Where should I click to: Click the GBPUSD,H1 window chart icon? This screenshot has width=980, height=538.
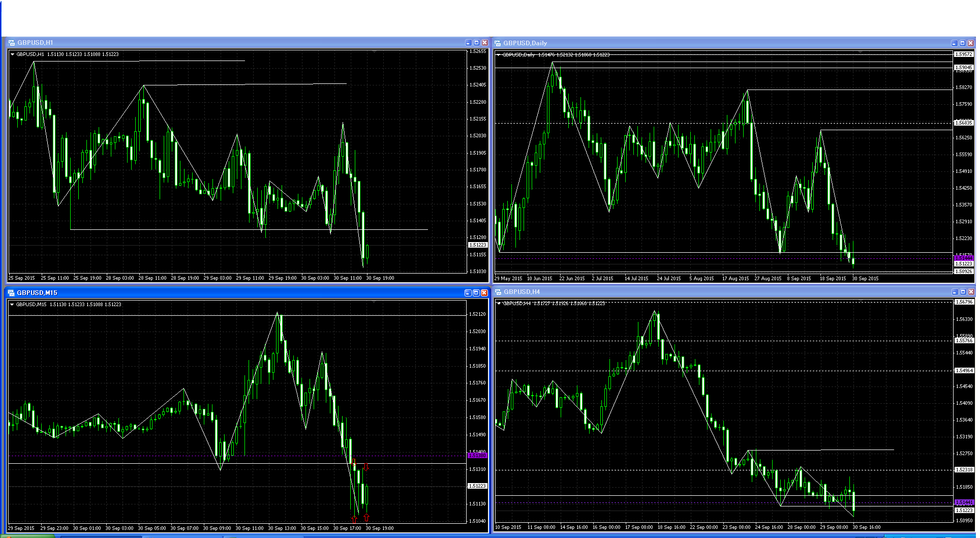click(12, 43)
